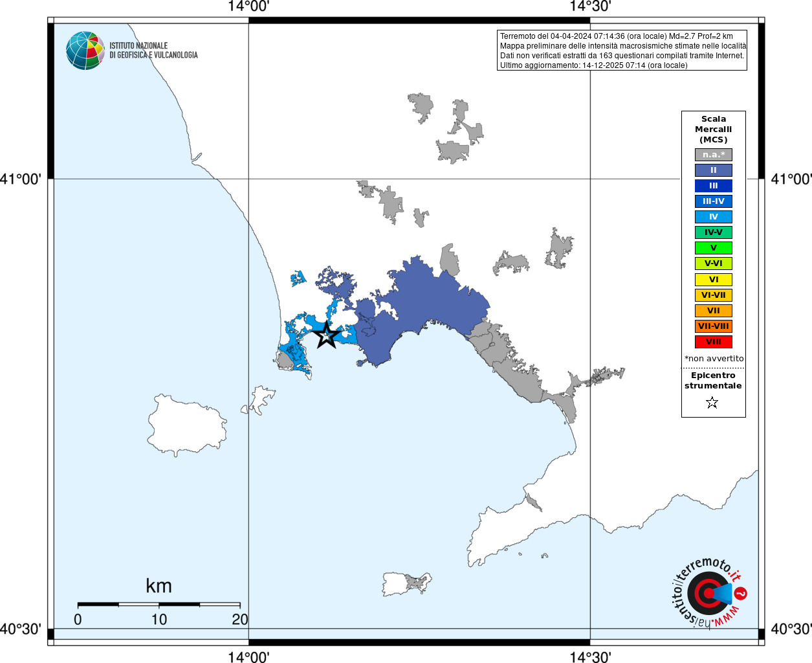Click Procida island on the map

click(260, 399)
